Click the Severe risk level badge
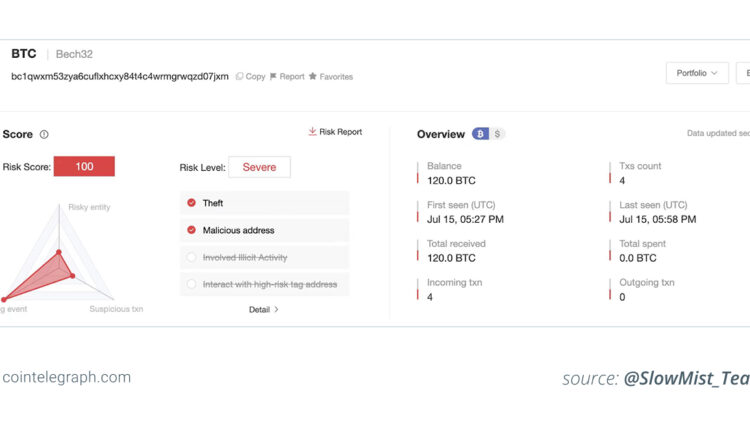 (x=259, y=167)
